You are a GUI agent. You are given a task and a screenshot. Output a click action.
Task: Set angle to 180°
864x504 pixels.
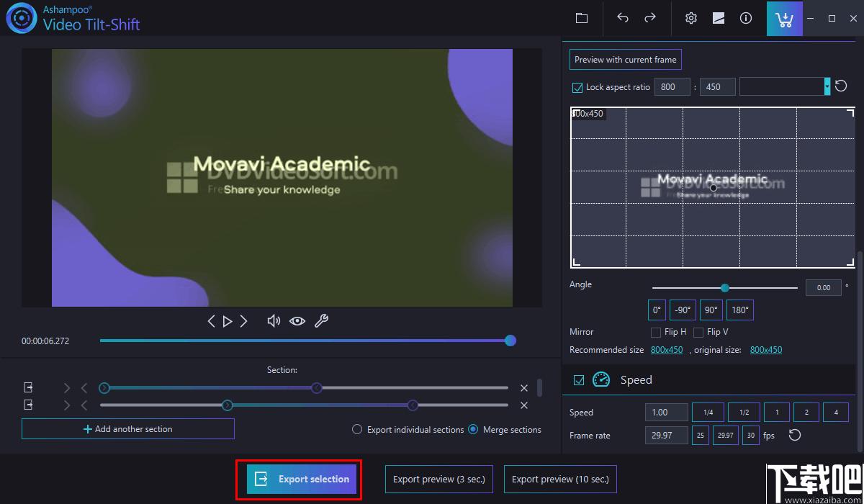pos(740,310)
